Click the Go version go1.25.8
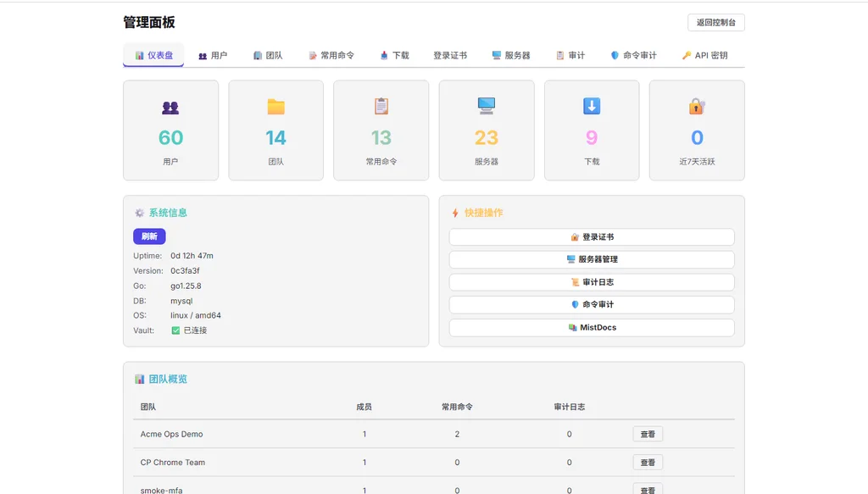This screenshot has width=868, height=494. pos(186,286)
